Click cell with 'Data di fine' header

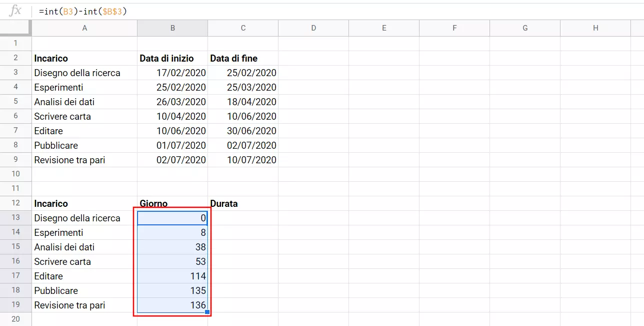tap(243, 58)
